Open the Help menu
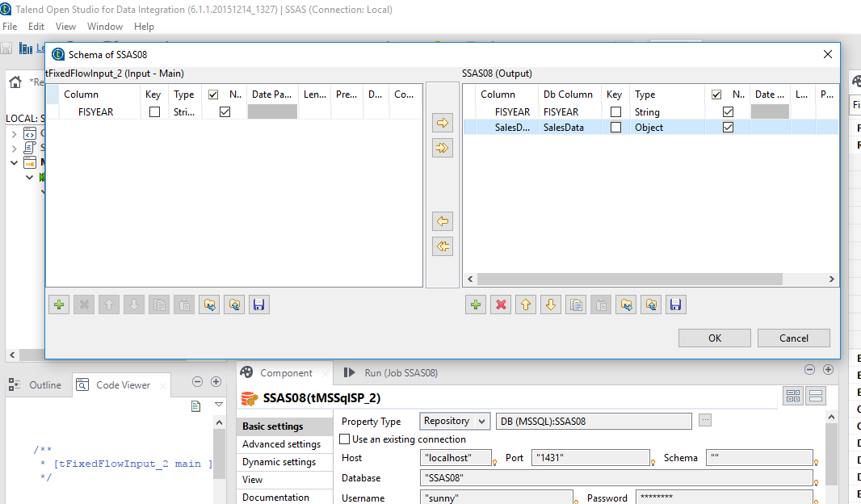This screenshot has width=861, height=504. [144, 27]
